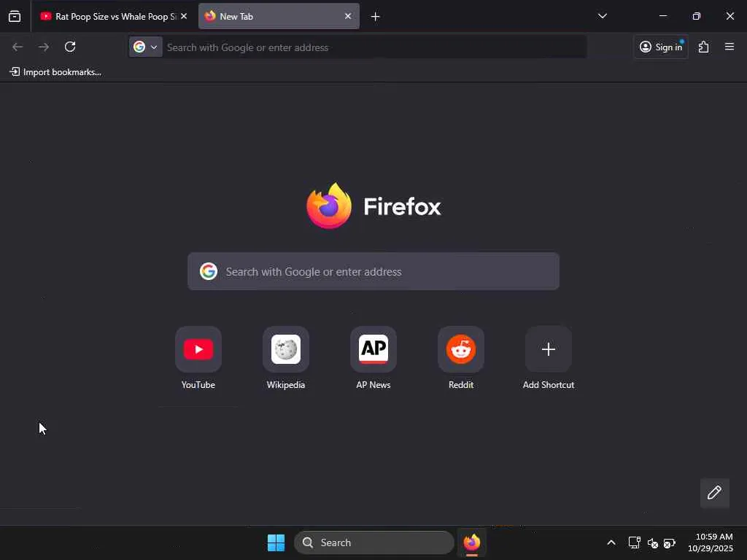This screenshot has width=747, height=560.
Task: Open the AP News shortcut tile
Action: pos(373,349)
